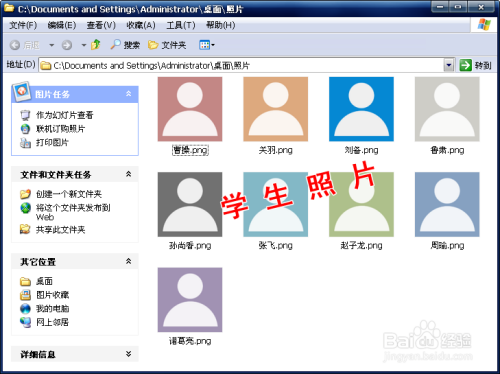Click 将这个文件夹发布到 Web link

pos(73,212)
